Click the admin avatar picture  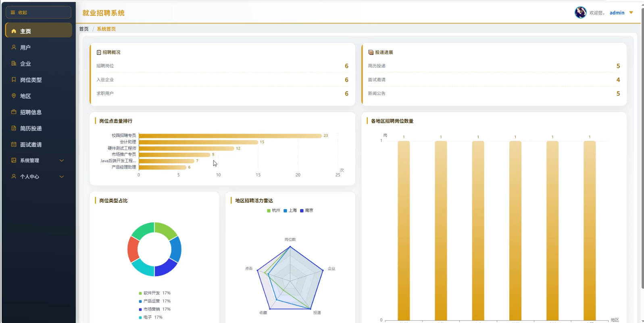[x=580, y=13]
